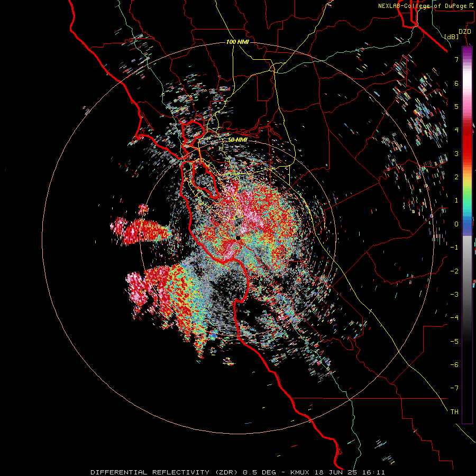Click the "7" value on color scale

tap(456, 59)
